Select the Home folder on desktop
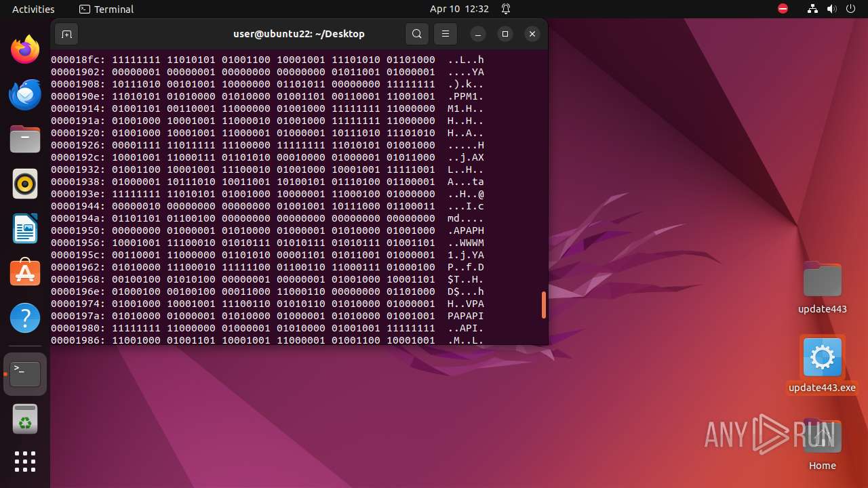This screenshot has height=488, width=868. pos(823,445)
